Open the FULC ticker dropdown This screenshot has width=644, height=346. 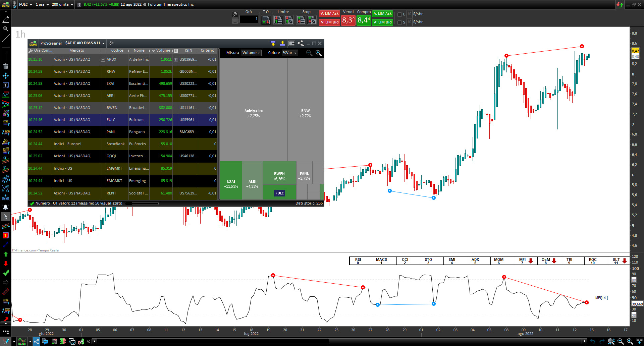[x=25, y=4]
